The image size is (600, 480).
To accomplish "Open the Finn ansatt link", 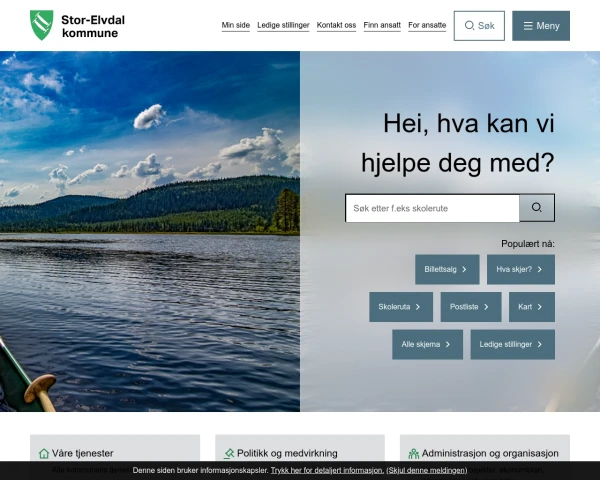I will (382, 25).
